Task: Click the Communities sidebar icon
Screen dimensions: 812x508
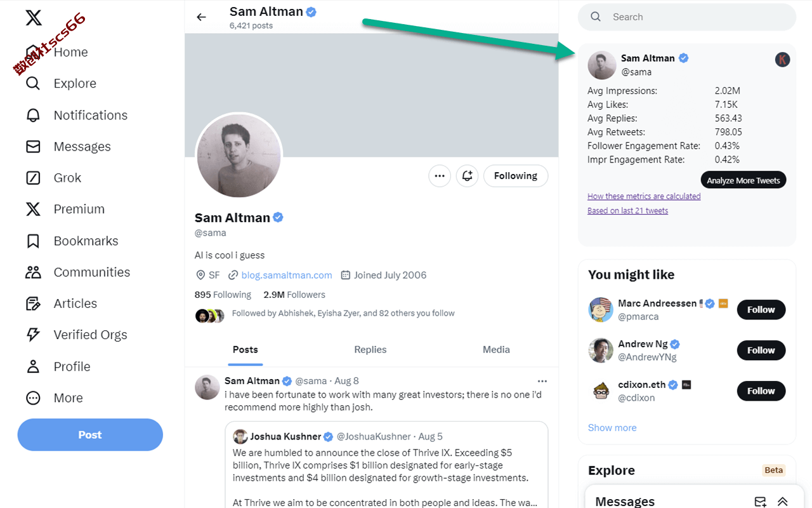Action: point(33,272)
